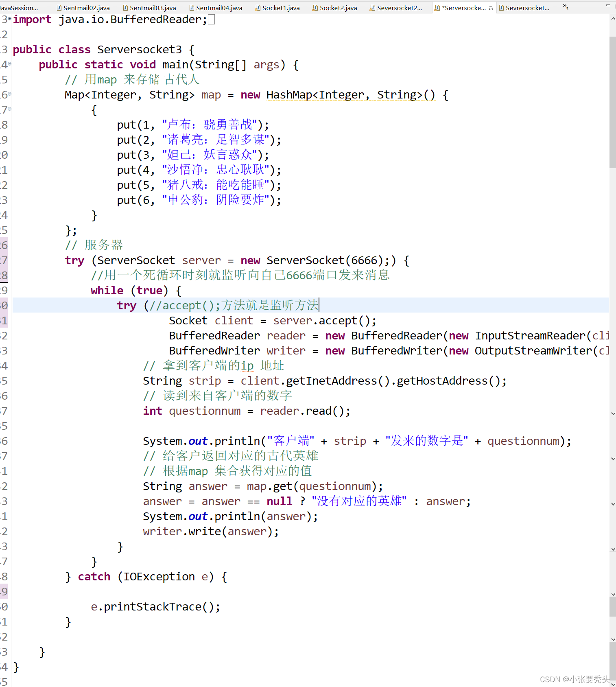Image resolution: width=616 pixels, height=687 pixels.
Task: Minimize the editor area
Action: [x=608, y=6]
